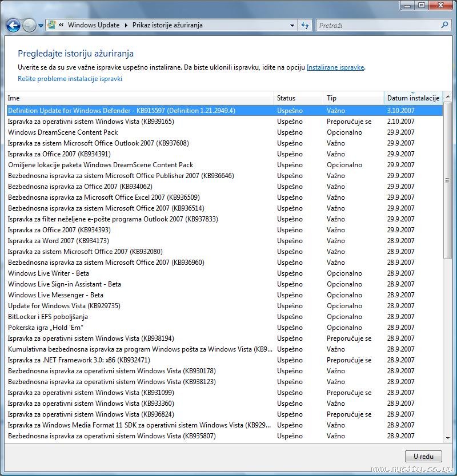
Task: Select the row with KB933360
Action: pyautogui.click(x=225, y=404)
